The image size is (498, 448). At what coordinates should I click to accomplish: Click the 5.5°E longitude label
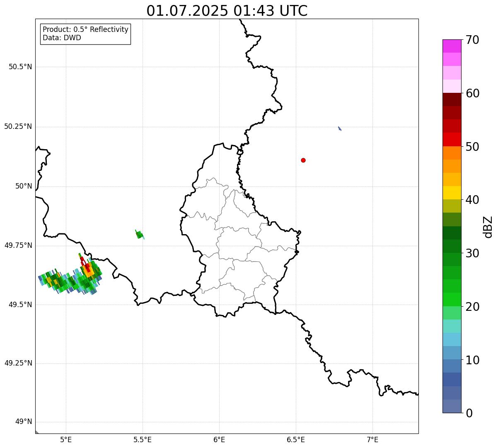coord(143,440)
